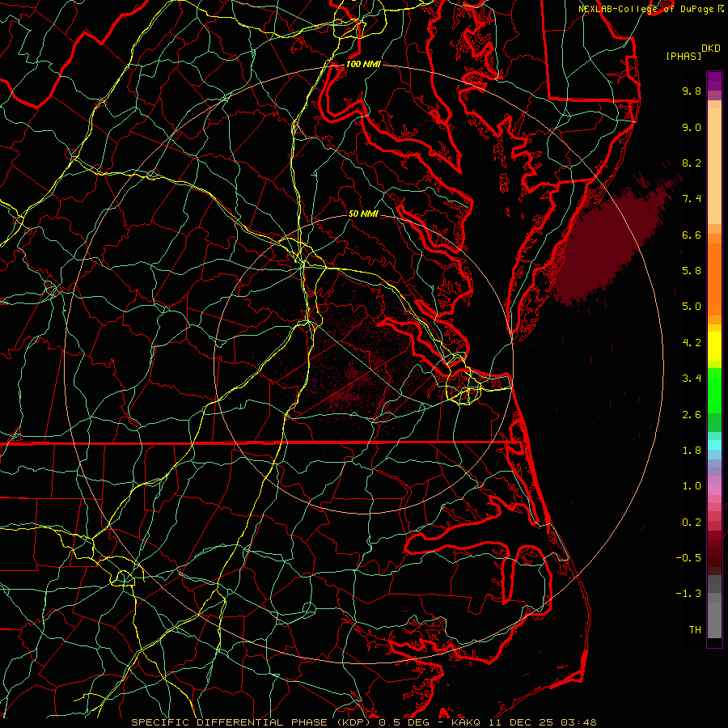Select the 9.8 legend value
Screen dimensions: 728x728
692,91
